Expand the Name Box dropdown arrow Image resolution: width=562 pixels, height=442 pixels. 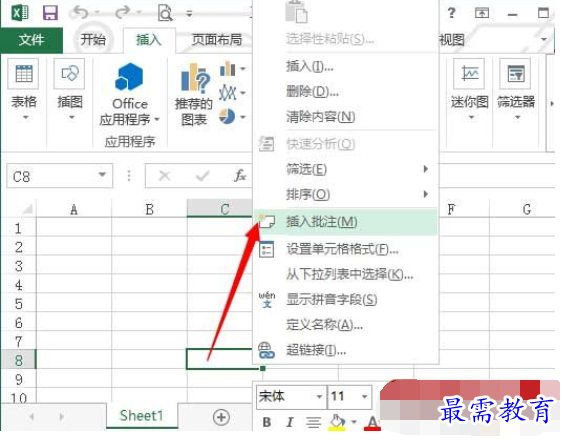[103, 175]
